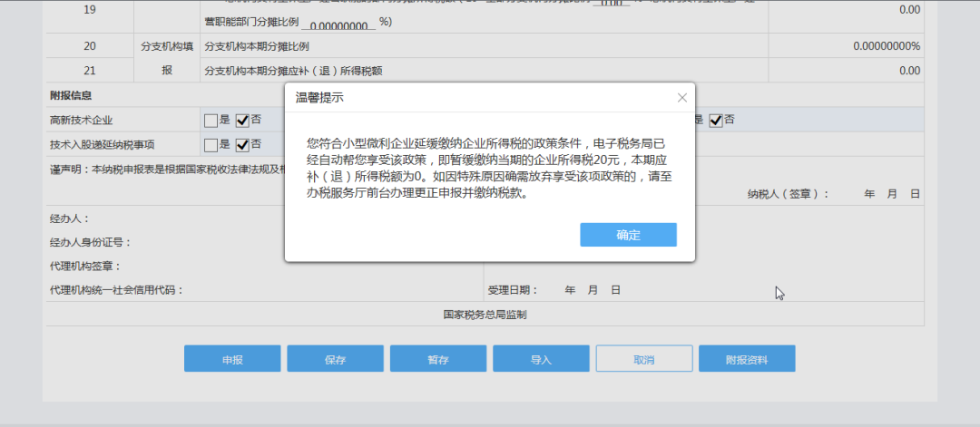Select the 0.00000000% value in row 20
The width and height of the screenshot is (980, 427).
tap(887, 46)
